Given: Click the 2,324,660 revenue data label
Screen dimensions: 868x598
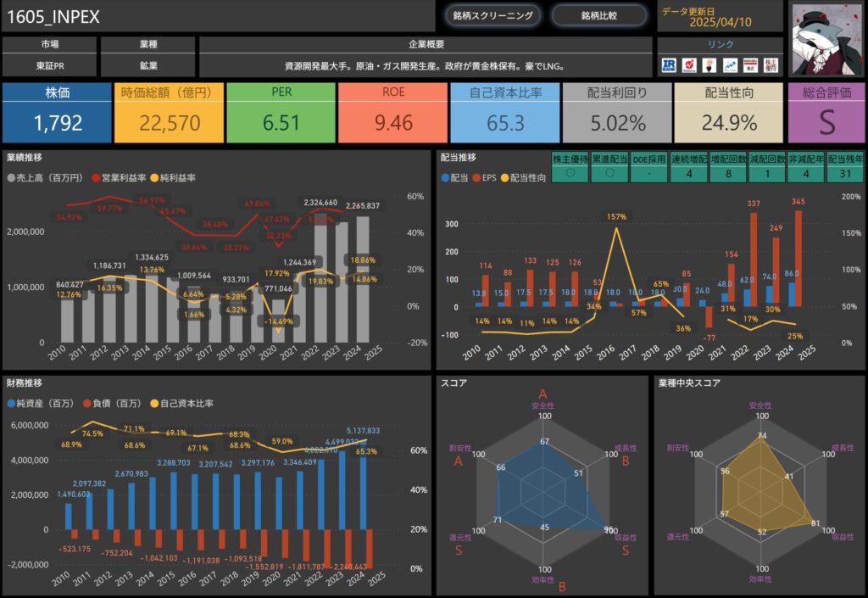Looking at the screenshot, I should click(x=320, y=203).
